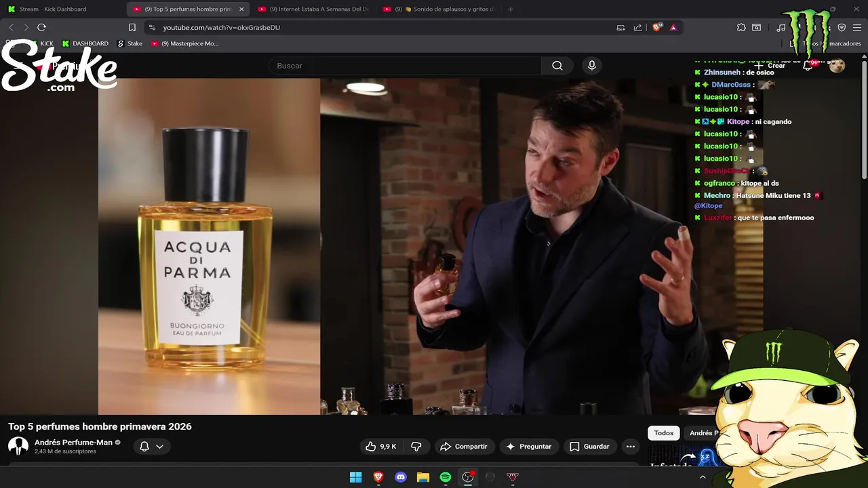Viewport: 868px width, 488px height.
Task: Open the sidebar search panel icon
Action: (x=756, y=27)
